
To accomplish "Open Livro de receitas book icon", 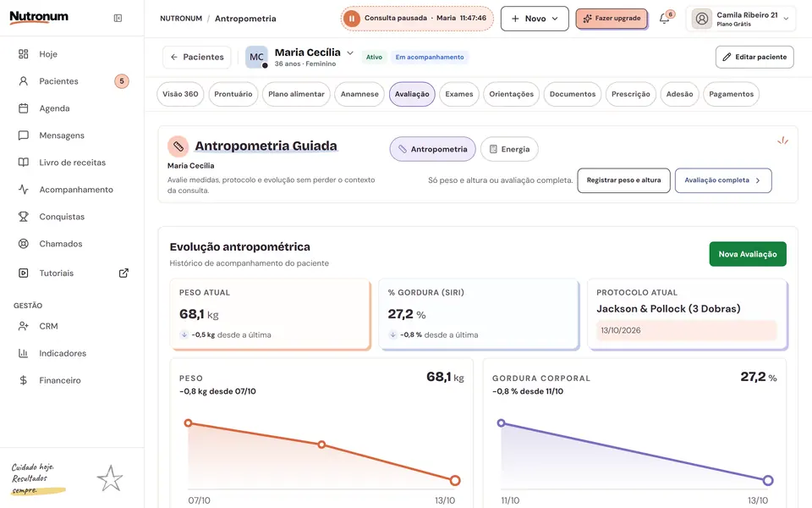I will coord(24,163).
